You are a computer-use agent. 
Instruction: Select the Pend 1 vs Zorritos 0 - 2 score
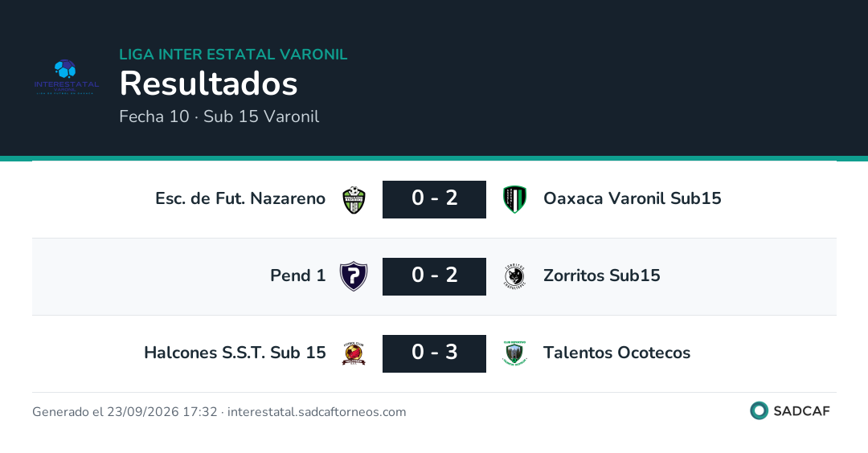pyautogui.click(x=435, y=276)
